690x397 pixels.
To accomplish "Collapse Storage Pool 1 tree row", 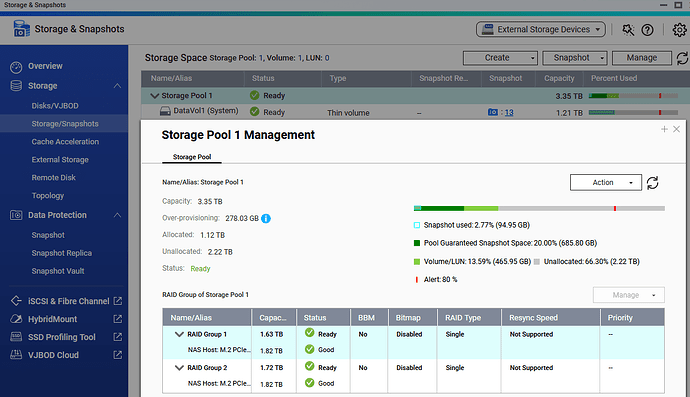I will coord(154,96).
